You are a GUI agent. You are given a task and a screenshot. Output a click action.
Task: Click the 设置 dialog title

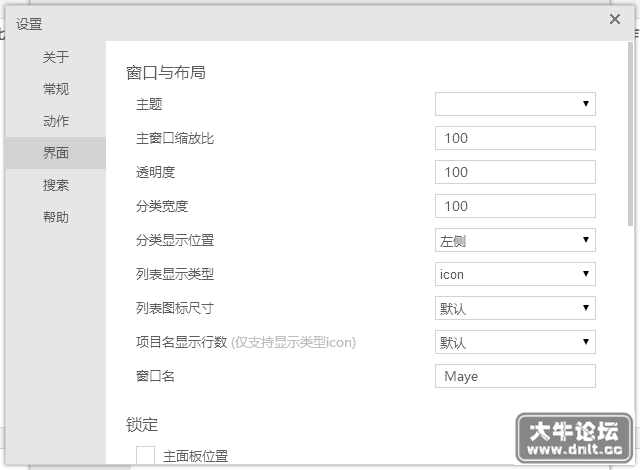(29, 24)
